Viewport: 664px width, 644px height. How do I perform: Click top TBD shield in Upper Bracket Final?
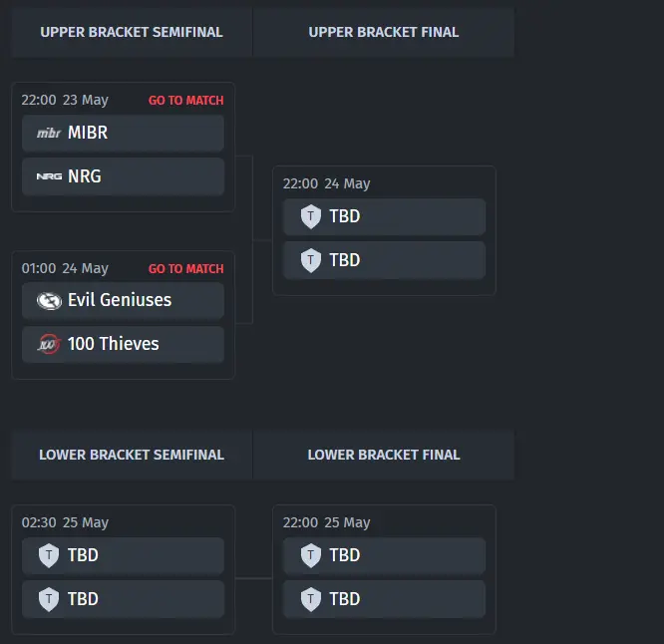click(311, 216)
